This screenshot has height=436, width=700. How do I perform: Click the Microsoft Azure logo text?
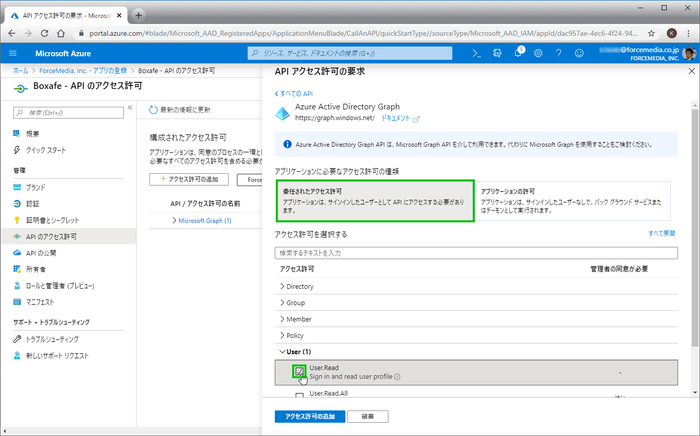click(x=63, y=54)
